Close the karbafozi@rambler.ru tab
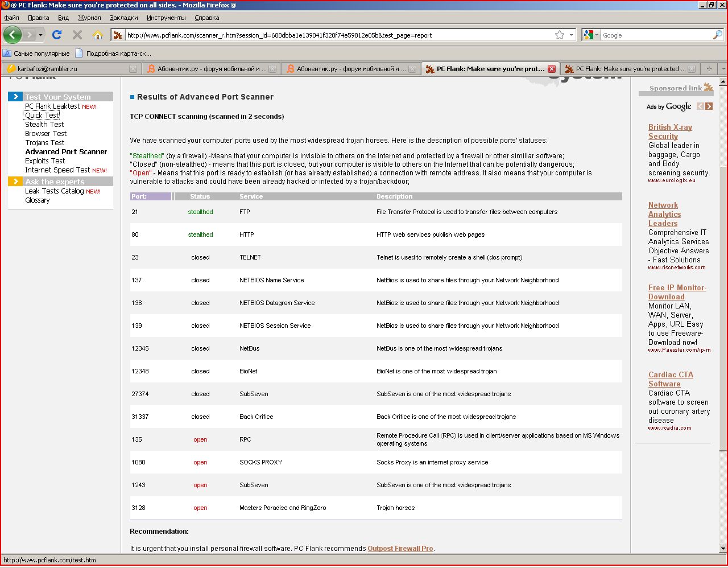728x568 pixels. pyautogui.click(x=133, y=69)
